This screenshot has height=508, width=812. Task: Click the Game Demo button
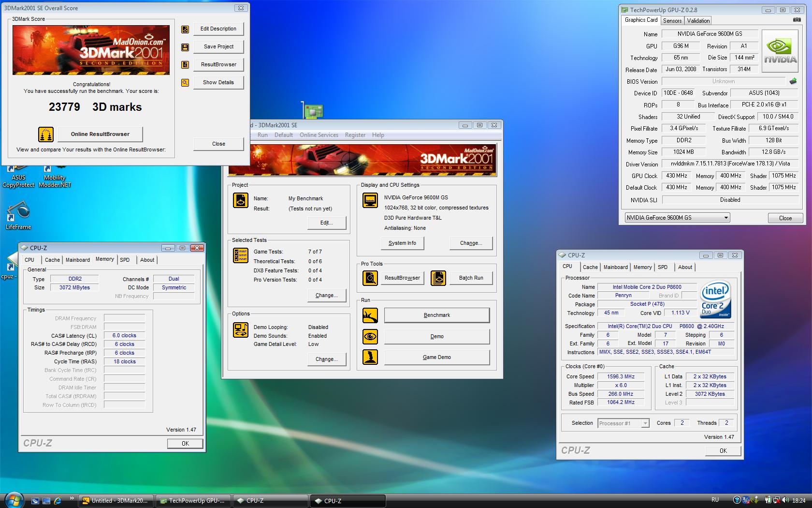tap(437, 358)
